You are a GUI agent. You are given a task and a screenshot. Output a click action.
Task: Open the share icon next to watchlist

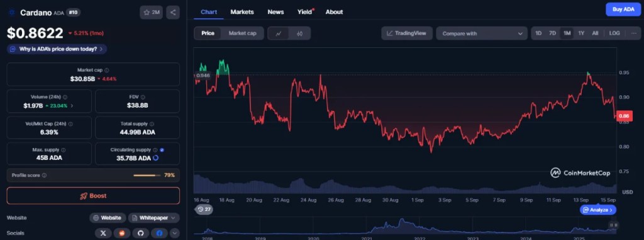click(x=173, y=13)
